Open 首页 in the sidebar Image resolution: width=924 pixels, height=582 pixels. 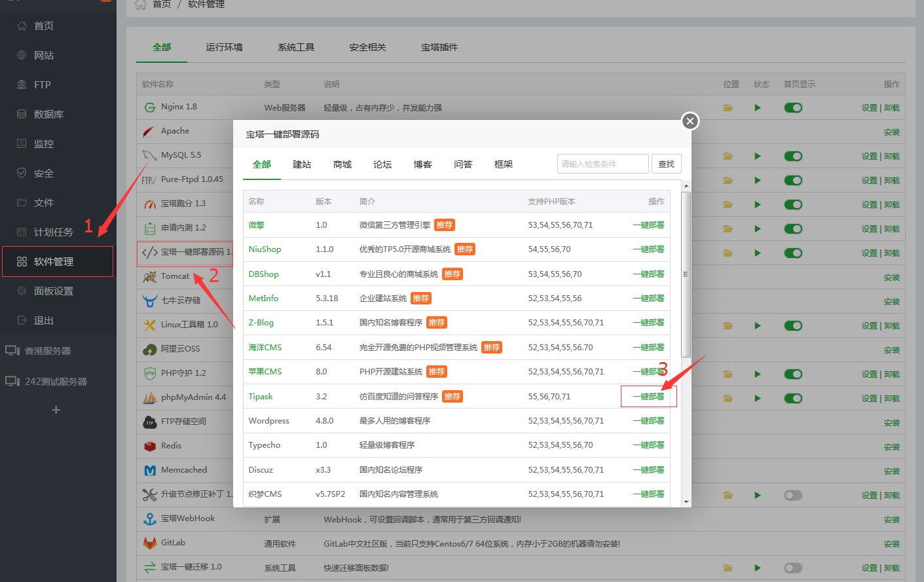tap(43, 26)
